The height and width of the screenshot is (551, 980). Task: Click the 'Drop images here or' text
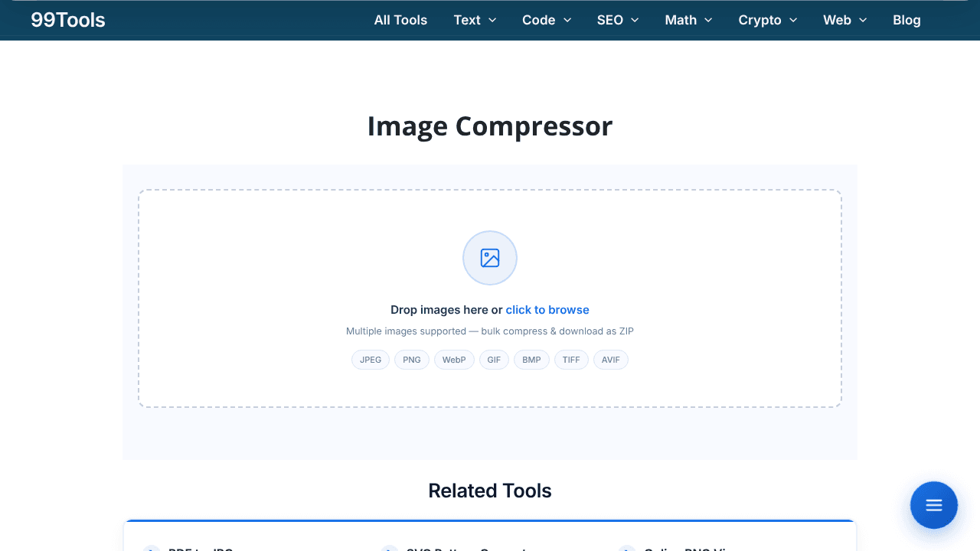pyautogui.click(x=446, y=310)
